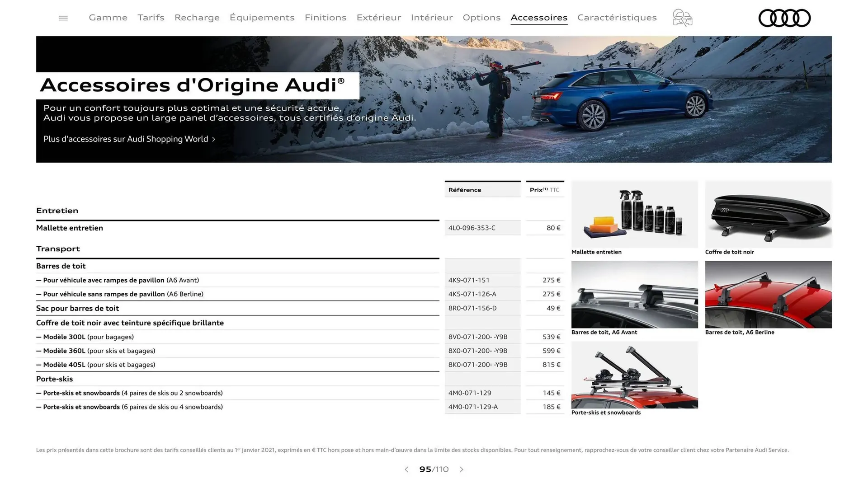Go to previous page with left arrow
The image size is (868, 488).
pyautogui.click(x=406, y=469)
